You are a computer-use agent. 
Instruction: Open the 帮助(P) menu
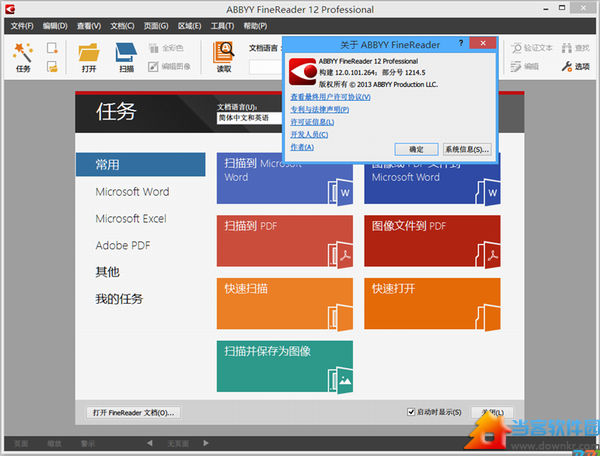tap(255, 26)
